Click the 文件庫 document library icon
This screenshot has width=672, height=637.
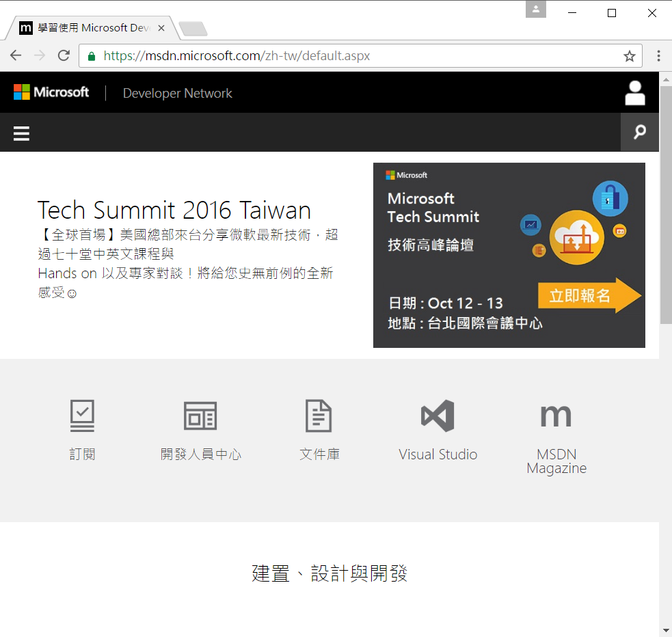click(x=319, y=416)
